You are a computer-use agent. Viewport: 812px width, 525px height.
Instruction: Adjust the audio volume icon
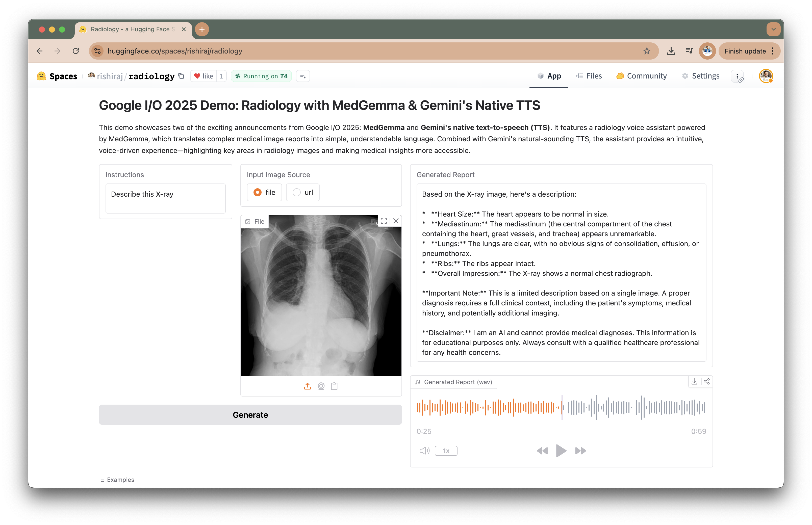coord(424,451)
